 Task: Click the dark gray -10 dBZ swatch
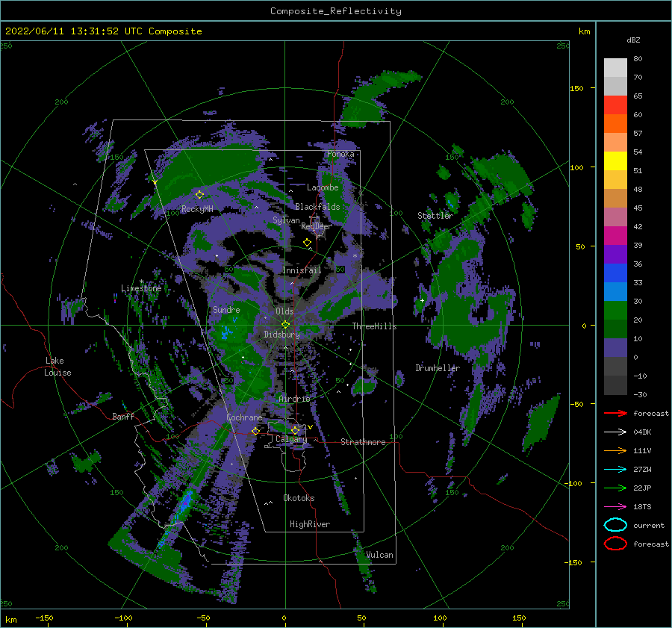click(615, 385)
